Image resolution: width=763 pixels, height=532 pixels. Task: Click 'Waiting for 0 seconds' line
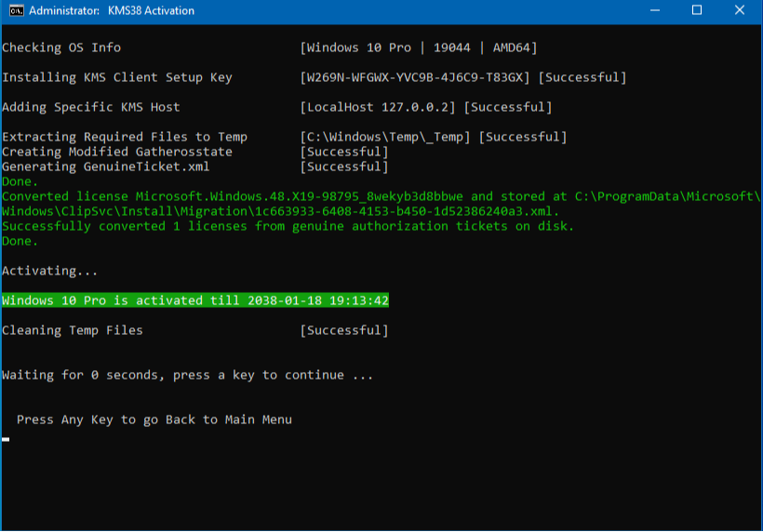[x=187, y=375]
